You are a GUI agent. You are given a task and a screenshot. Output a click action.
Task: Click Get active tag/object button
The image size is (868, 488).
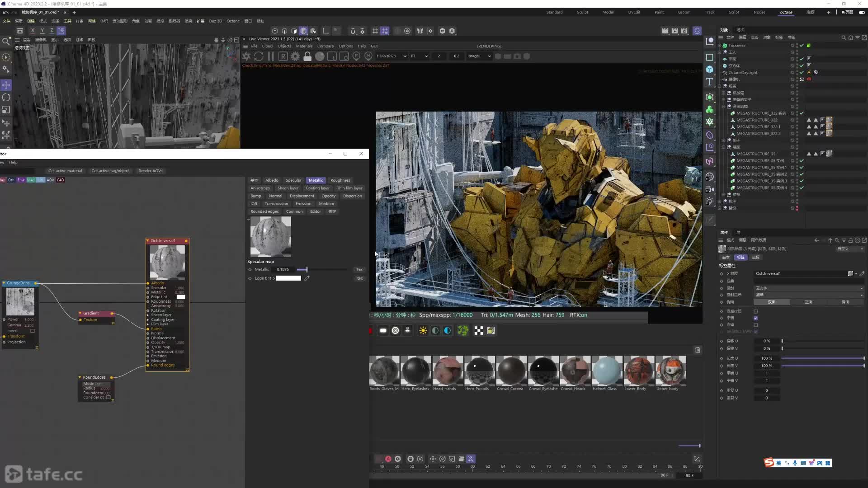(x=110, y=171)
